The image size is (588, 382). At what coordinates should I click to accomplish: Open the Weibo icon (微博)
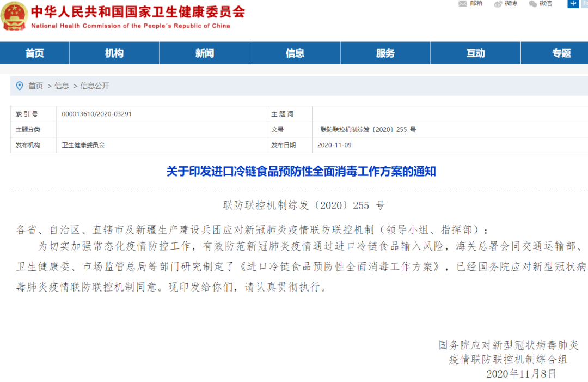click(x=498, y=4)
